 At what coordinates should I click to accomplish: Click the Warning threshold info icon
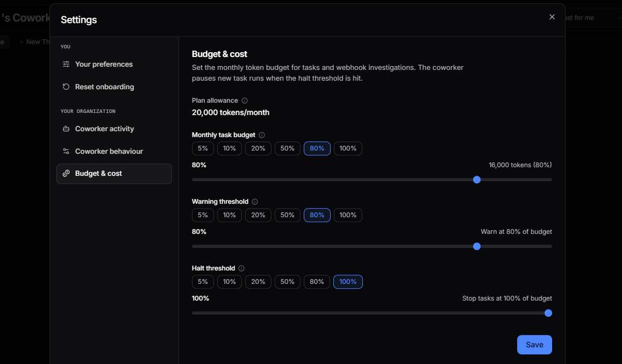255,202
